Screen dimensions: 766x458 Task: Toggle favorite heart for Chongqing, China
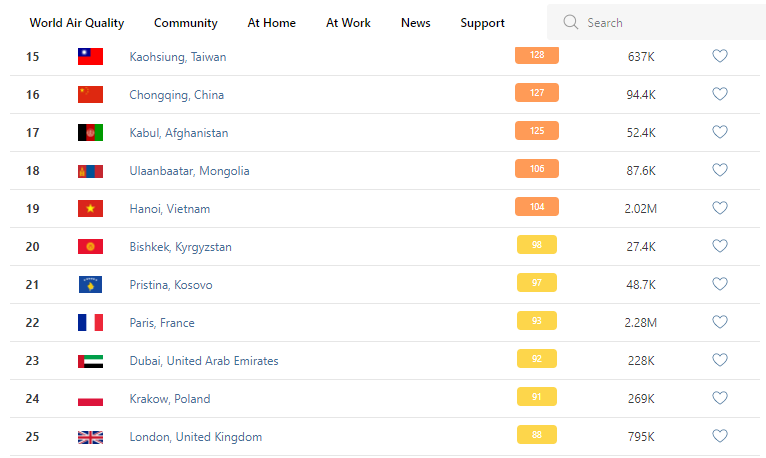[719, 94]
